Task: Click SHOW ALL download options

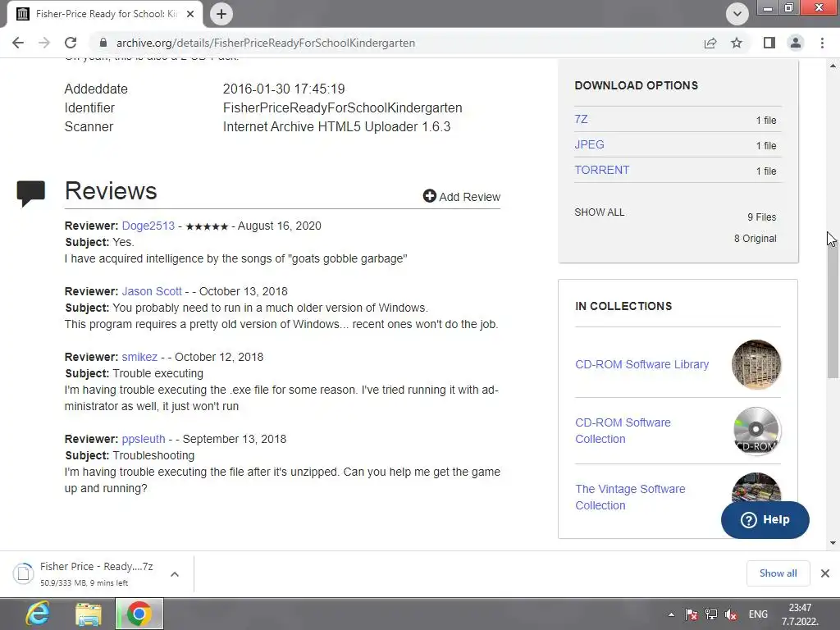Action: point(600,212)
